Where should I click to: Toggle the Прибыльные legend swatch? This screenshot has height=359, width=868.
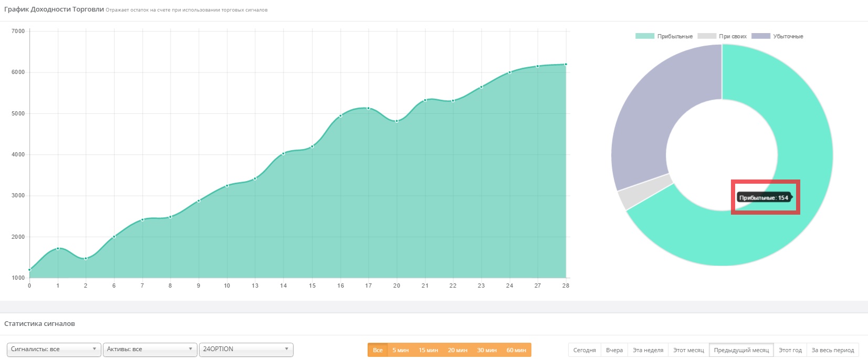[645, 36]
